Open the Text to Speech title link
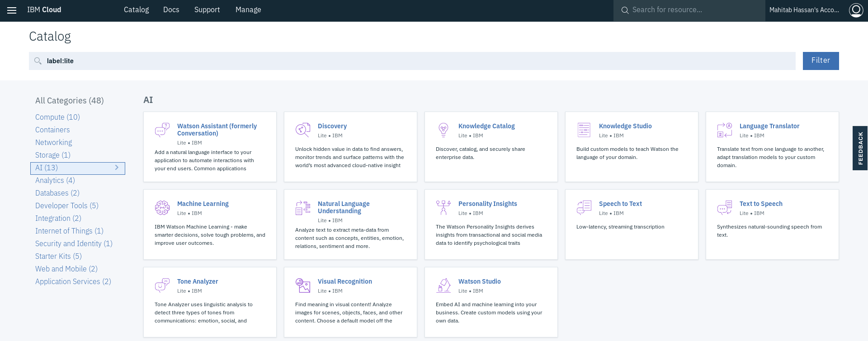The height and width of the screenshot is (341, 868). tap(761, 204)
